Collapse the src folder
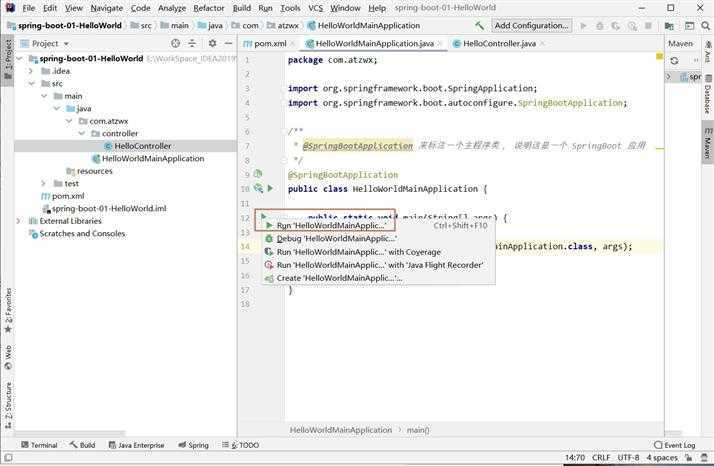714x466 pixels. point(31,83)
